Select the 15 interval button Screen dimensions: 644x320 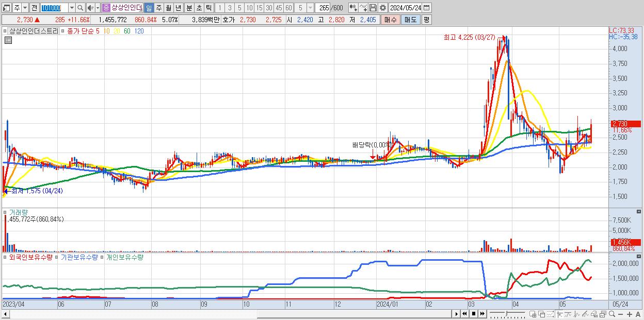click(x=259, y=8)
